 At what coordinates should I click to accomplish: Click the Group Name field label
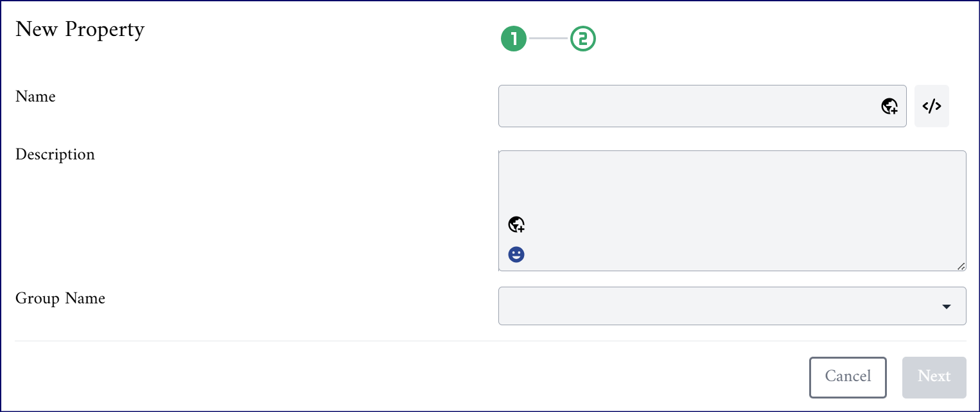click(60, 299)
